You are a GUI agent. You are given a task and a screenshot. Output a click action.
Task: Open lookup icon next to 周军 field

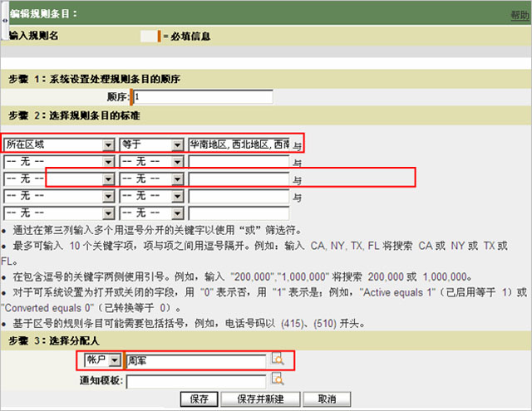278,360
